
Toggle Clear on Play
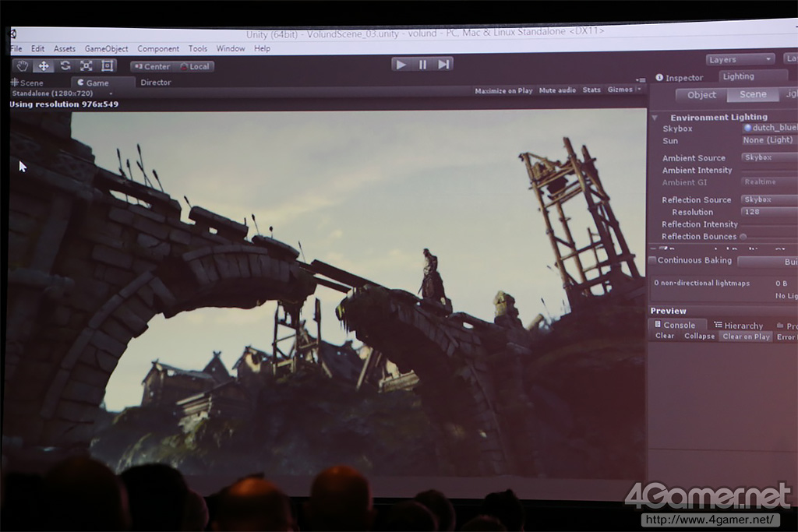[x=746, y=336]
